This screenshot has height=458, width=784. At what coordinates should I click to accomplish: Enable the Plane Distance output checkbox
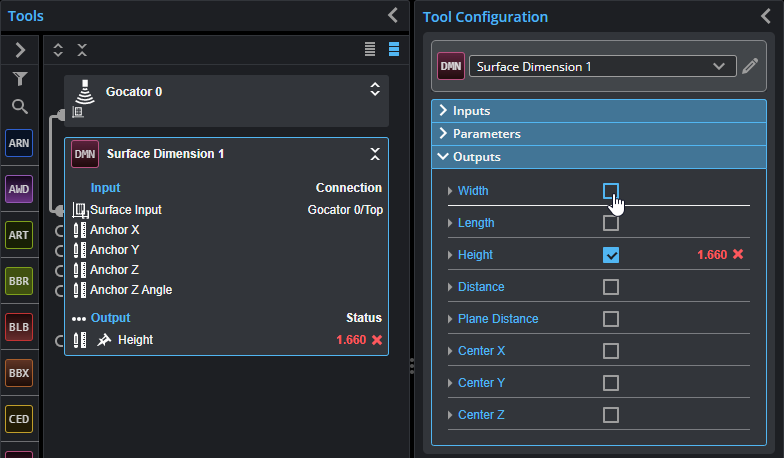610,319
